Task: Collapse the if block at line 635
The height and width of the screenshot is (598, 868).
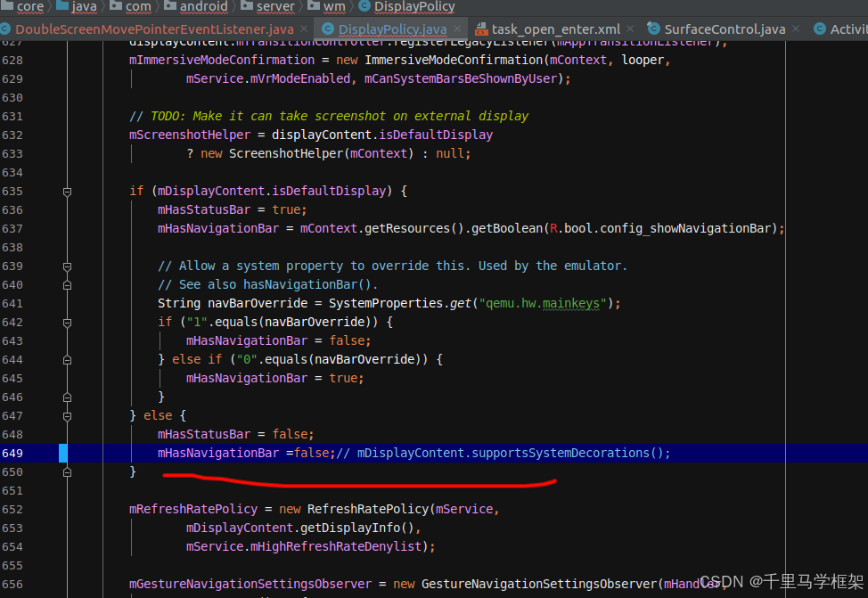Action: 67,192
